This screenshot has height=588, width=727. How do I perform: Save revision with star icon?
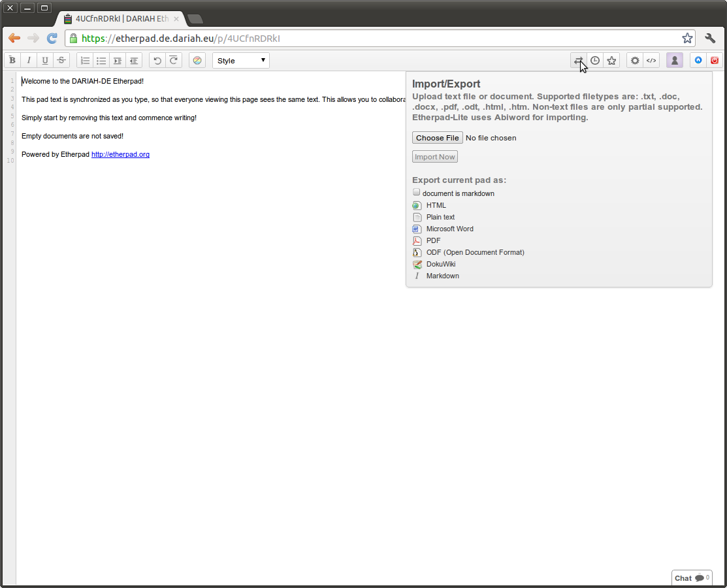click(x=611, y=61)
